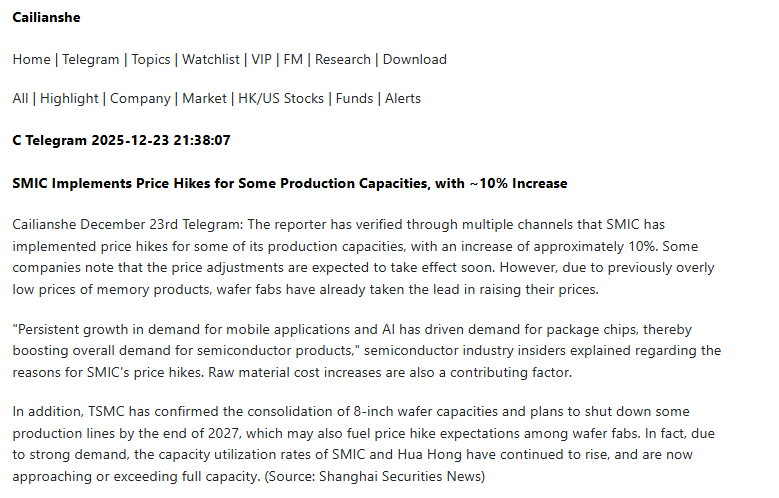
Task: Filter news by Company
Action: (140, 98)
